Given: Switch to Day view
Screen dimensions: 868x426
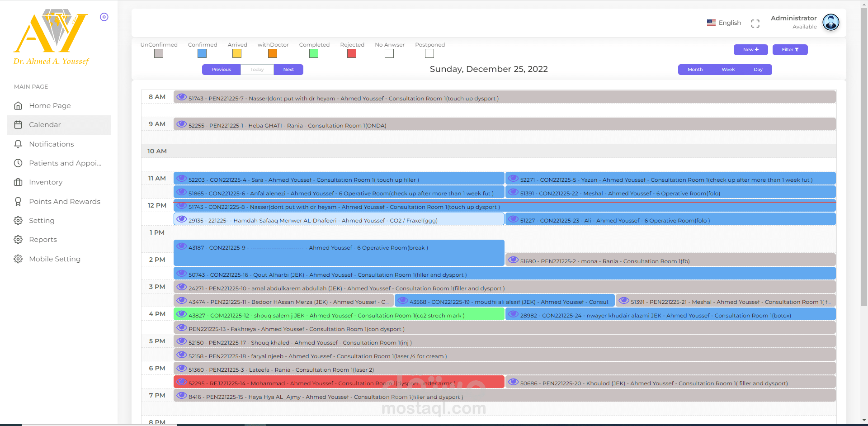Looking at the screenshot, I should [758, 69].
